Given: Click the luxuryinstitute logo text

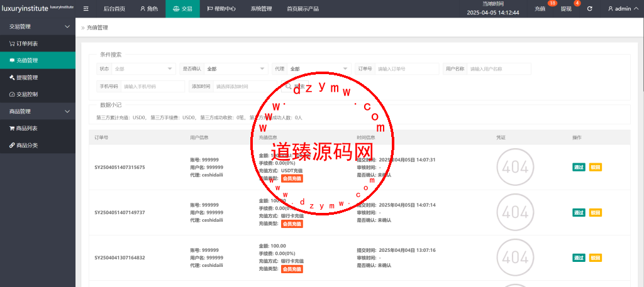Looking at the screenshot, I should click(x=25, y=8).
